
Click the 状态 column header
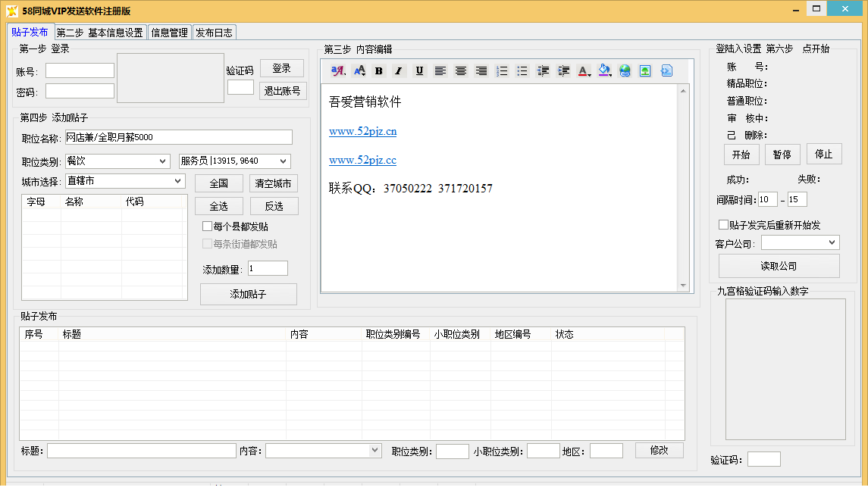[x=608, y=334]
